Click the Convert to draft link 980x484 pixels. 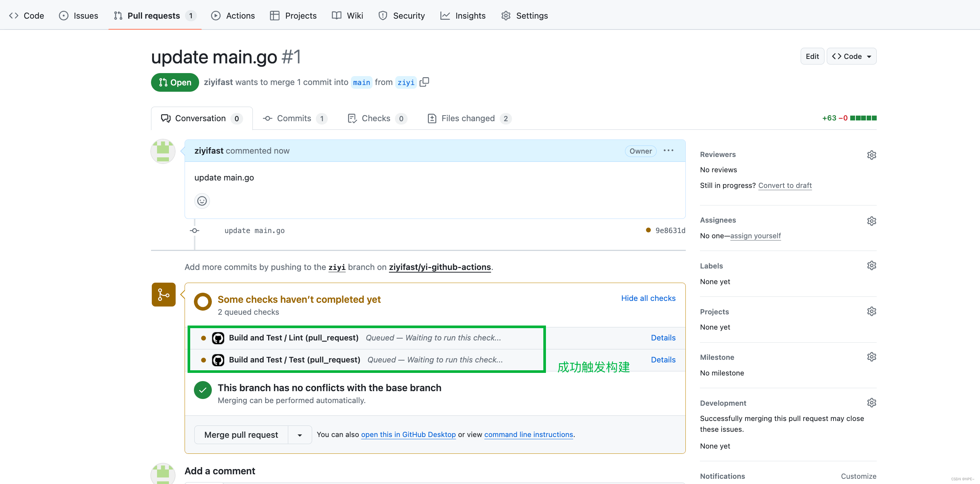point(785,185)
